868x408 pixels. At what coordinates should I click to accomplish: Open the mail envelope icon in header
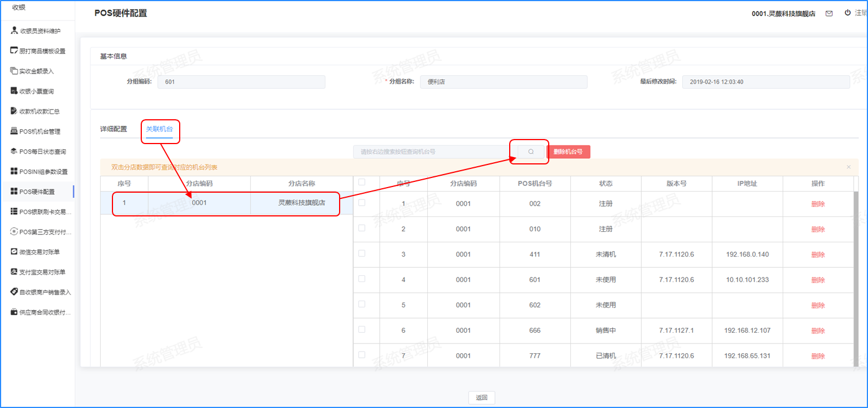pos(829,14)
